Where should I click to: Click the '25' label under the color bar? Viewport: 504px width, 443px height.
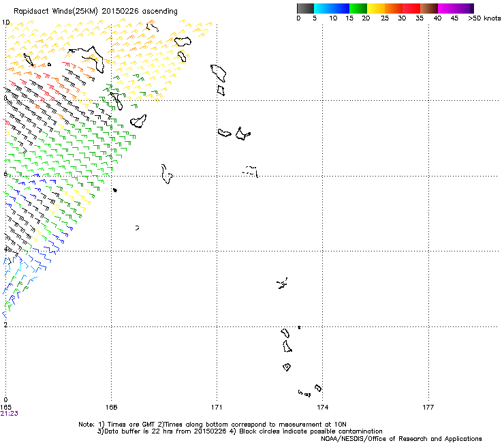[385, 18]
